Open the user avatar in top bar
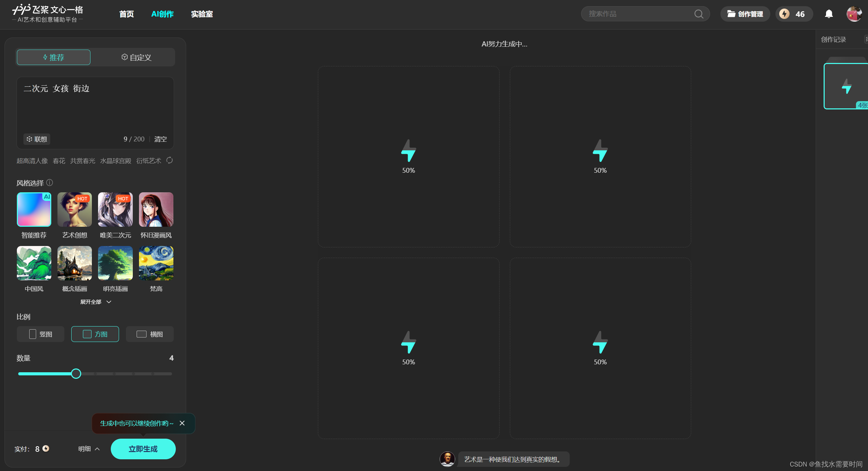 (x=854, y=14)
